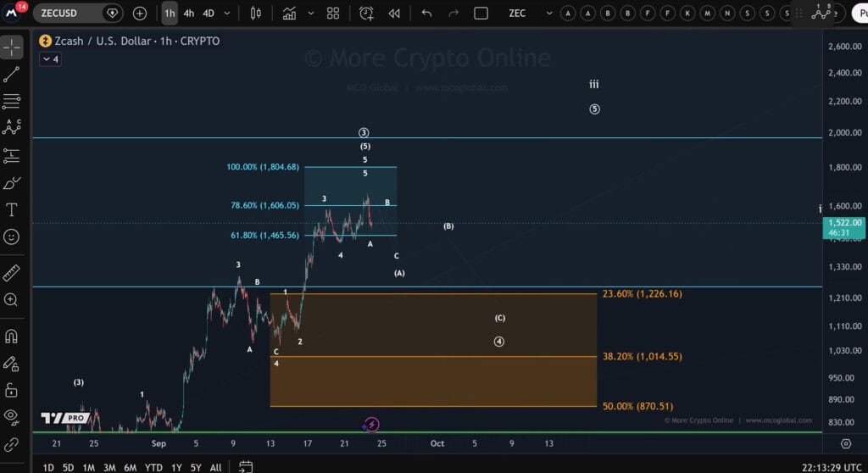Viewport: 868px width, 473px height.
Task: Select the trend line drawing tool
Action: click(x=12, y=75)
